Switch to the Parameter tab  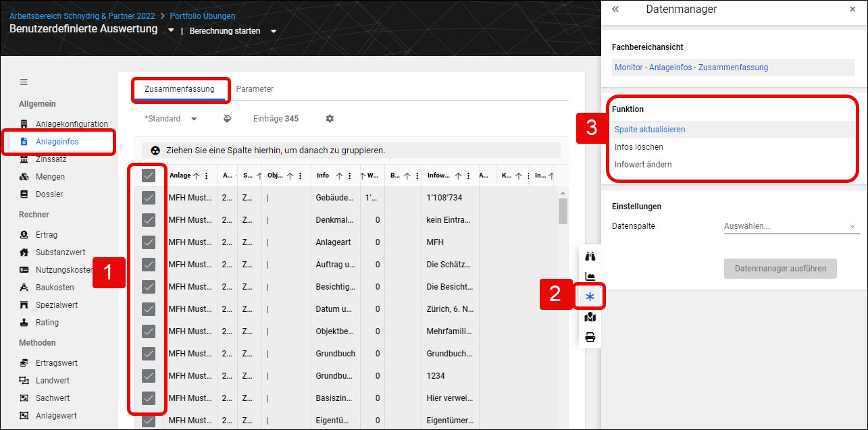(x=255, y=89)
